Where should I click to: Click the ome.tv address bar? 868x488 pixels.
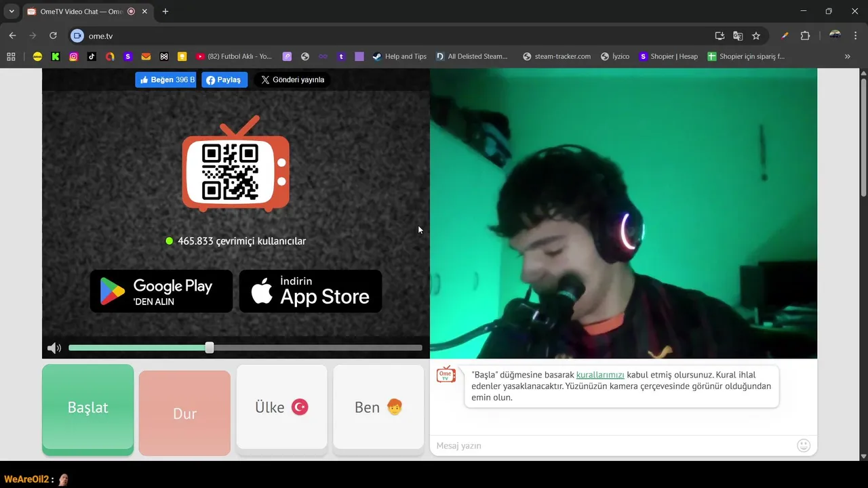(x=393, y=36)
